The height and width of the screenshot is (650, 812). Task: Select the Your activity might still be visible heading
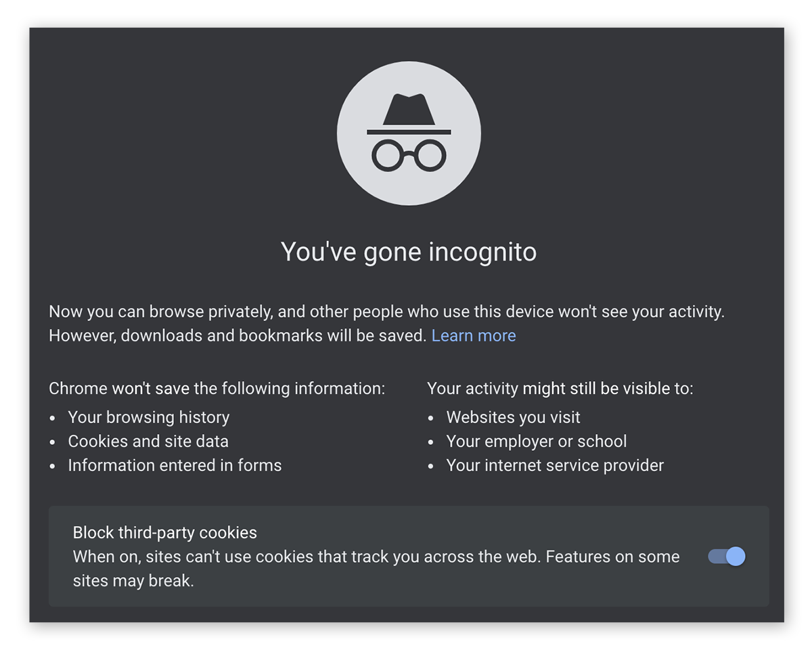tap(560, 388)
